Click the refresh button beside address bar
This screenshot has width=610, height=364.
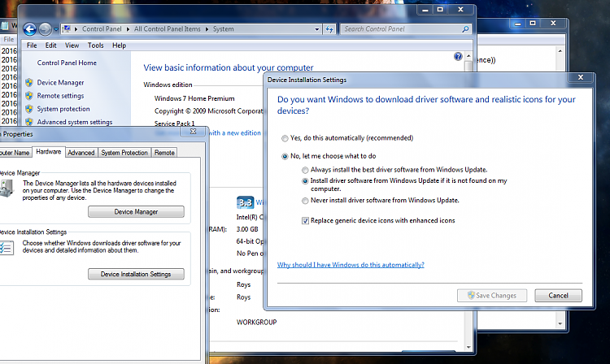tap(329, 29)
